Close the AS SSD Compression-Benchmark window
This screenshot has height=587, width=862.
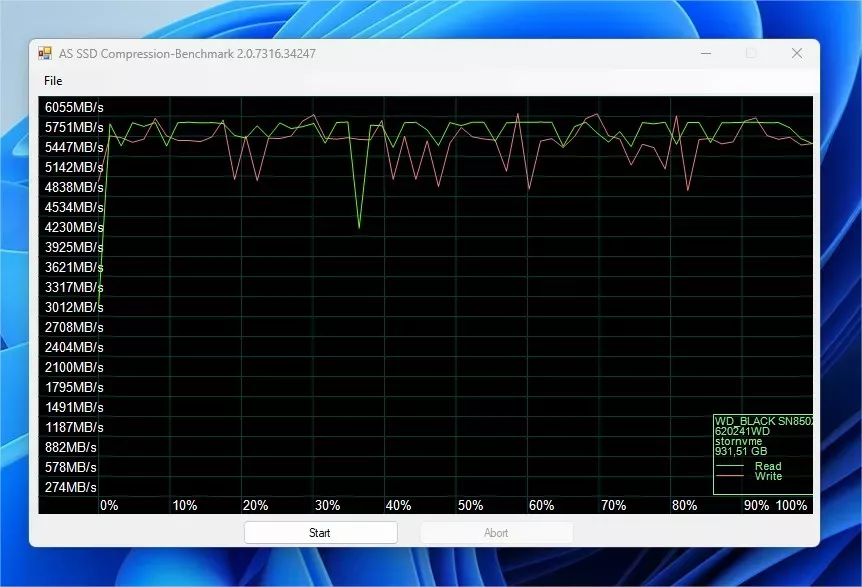point(796,54)
